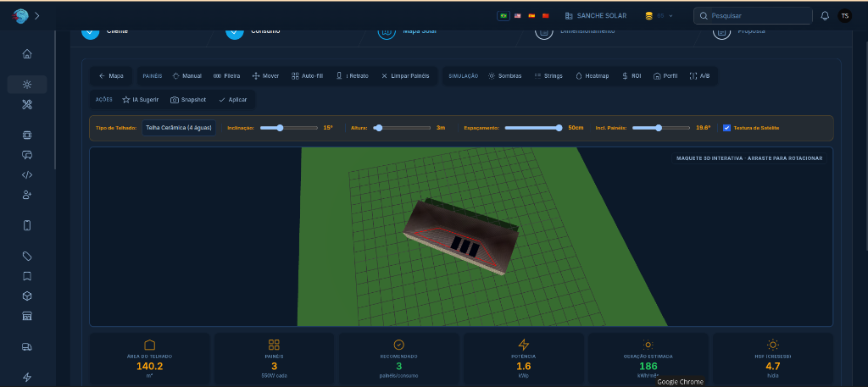This screenshot has height=387, width=868.
Task: Click the Geração Estimada 186 value
Action: point(648,366)
